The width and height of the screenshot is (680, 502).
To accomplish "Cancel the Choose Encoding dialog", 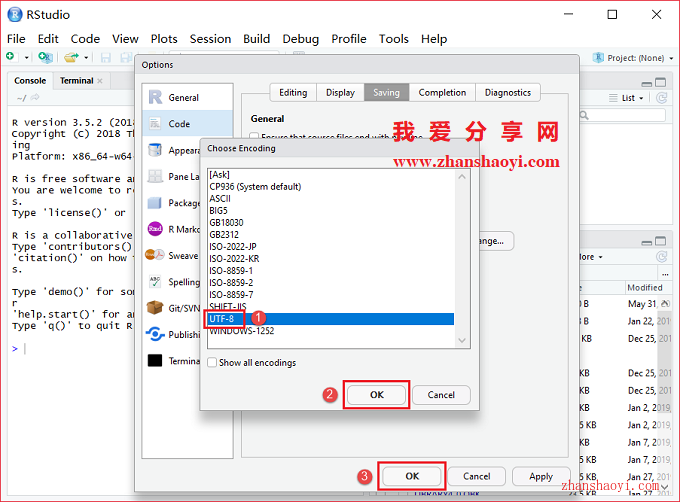I will pos(441,394).
